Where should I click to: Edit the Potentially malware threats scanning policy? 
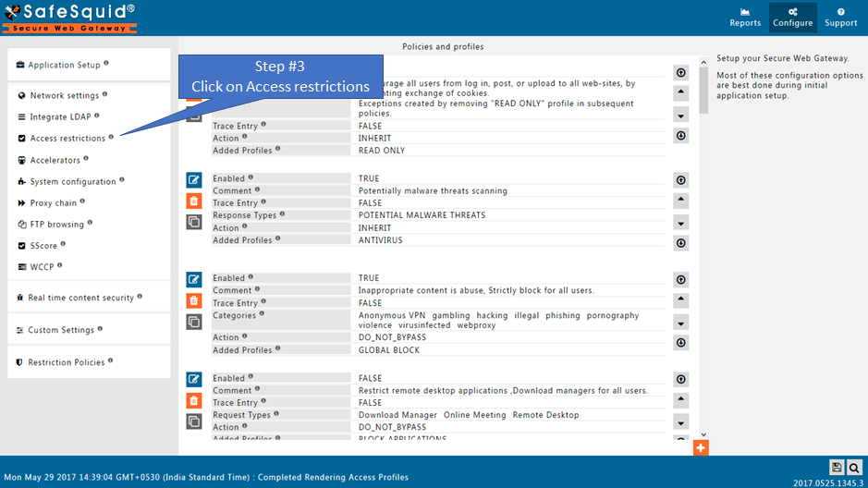pos(194,180)
